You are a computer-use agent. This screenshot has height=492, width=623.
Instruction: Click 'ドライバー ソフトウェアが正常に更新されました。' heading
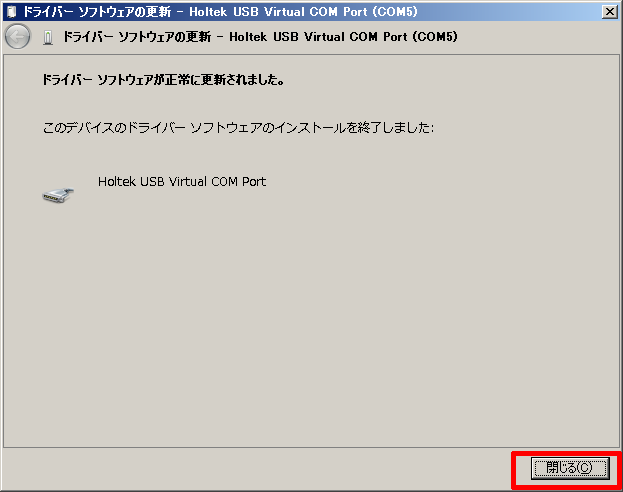coord(163,80)
